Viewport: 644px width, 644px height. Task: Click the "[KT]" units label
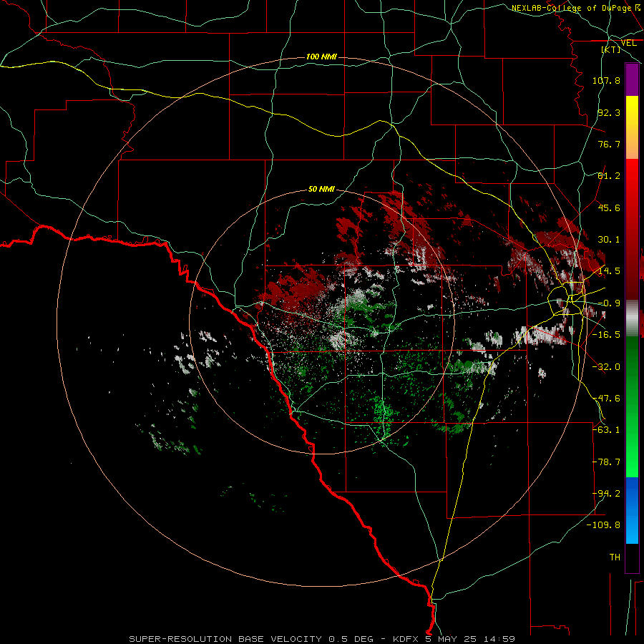pyautogui.click(x=611, y=49)
